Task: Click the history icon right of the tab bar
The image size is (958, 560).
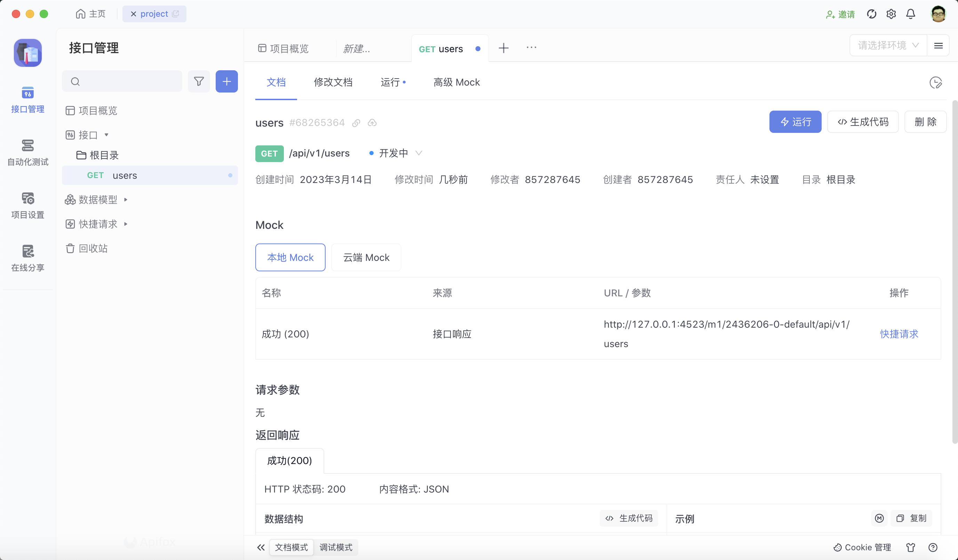Action: [936, 82]
